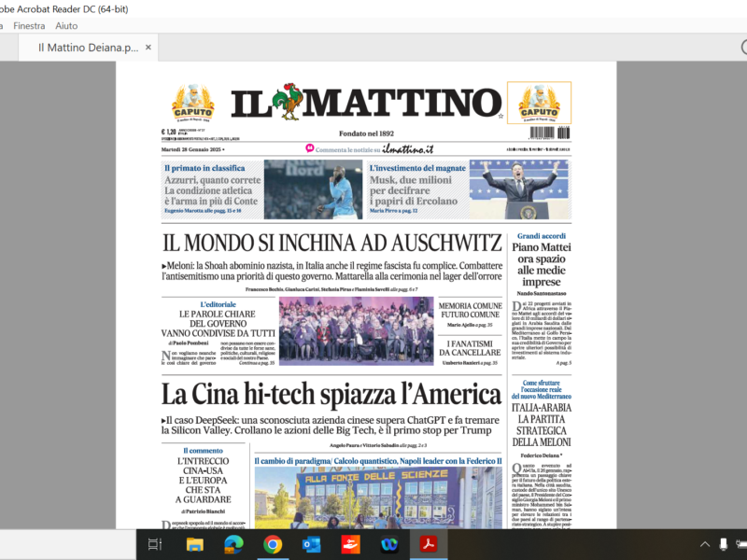Click the rooster in the Il Mattino masthead

click(289, 102)
